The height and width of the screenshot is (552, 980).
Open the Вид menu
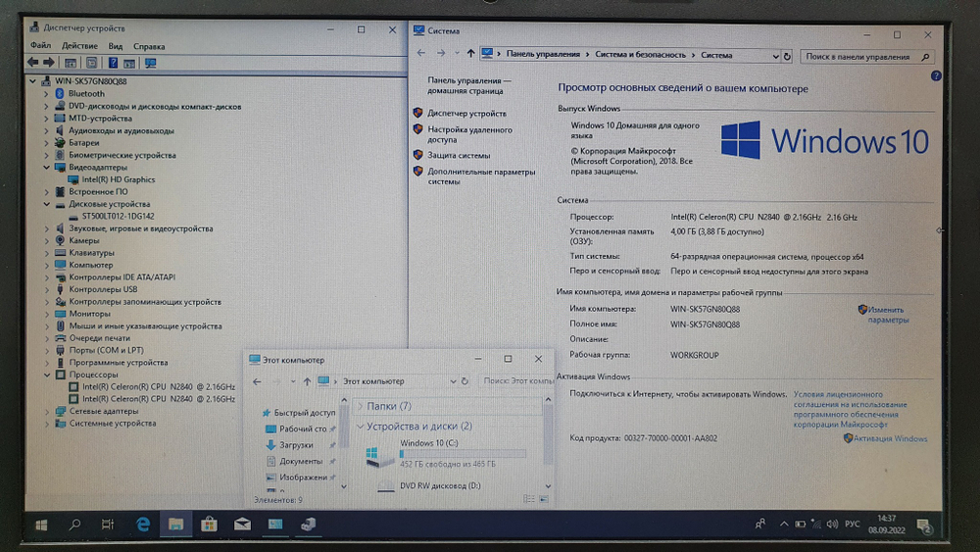click(115, 46)
